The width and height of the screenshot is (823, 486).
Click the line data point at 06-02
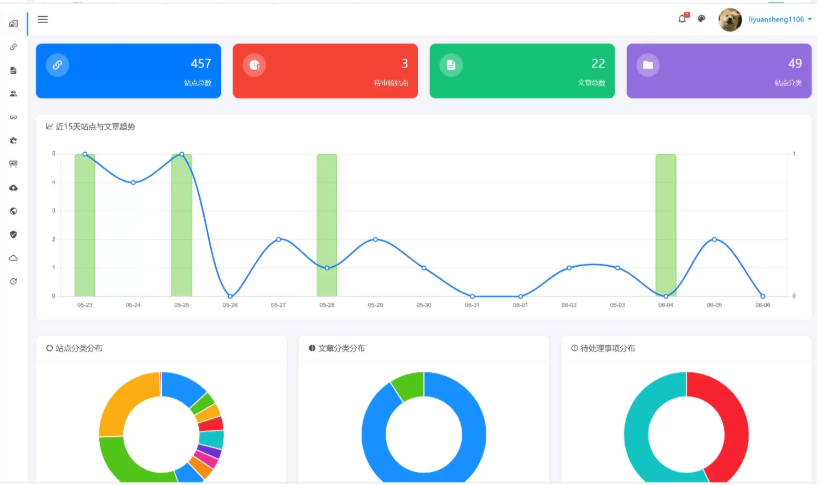tap(569, 268)
